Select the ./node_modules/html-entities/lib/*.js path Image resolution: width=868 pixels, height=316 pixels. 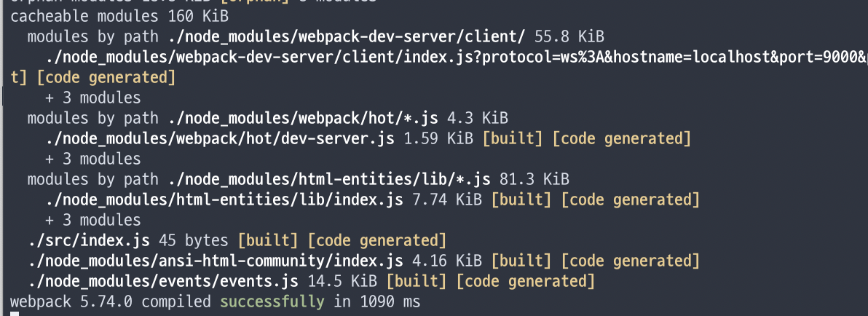pos(329,180)
